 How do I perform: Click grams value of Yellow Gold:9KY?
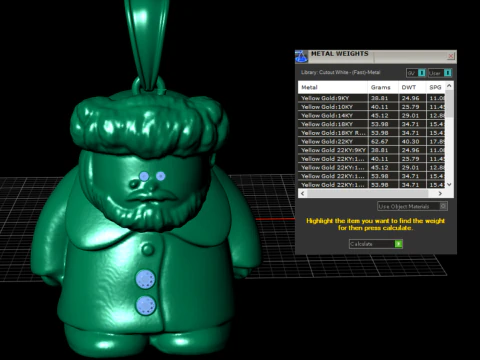tap(379, 98)
